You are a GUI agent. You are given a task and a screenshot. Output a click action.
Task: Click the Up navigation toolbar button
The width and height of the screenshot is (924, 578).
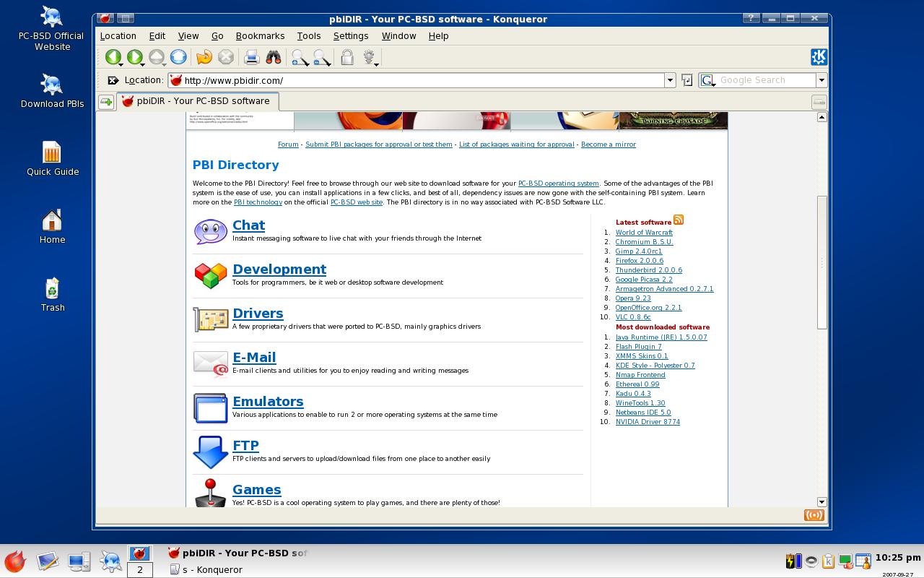coord(157,57)
